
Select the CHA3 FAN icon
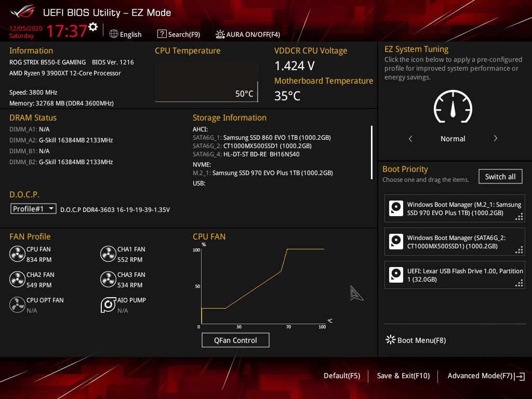[108, 279]
